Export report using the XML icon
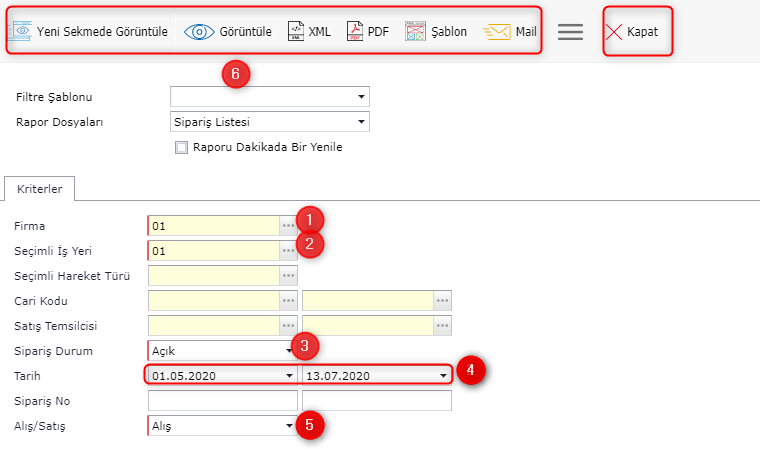Viewport: 760px width, 450px height. tap(296, 31)
